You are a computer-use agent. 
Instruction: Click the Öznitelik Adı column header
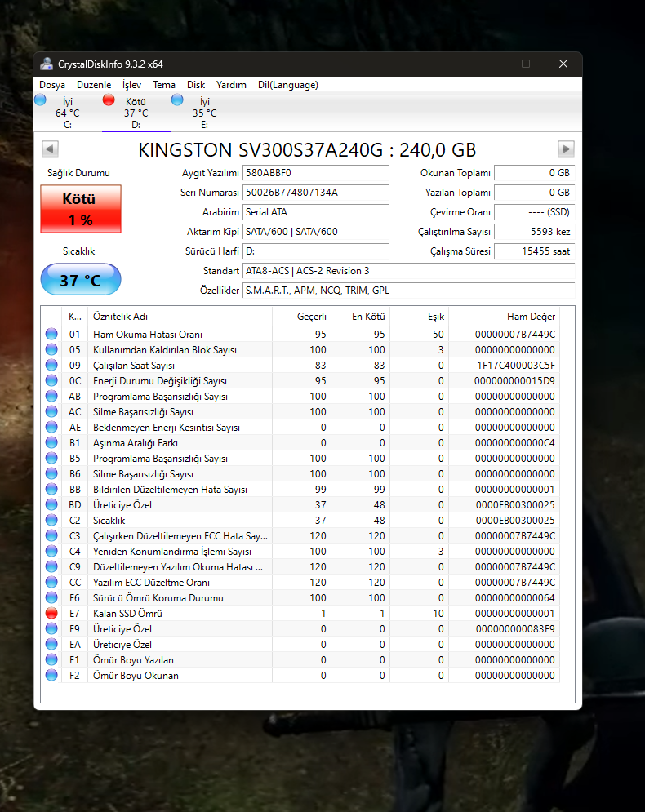click(x=180, y=317)
